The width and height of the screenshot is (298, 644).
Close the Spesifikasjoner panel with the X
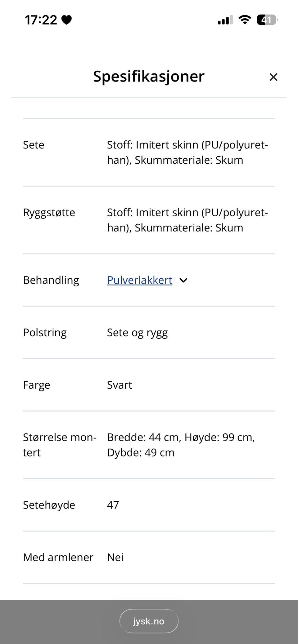[x=273, y=77]
